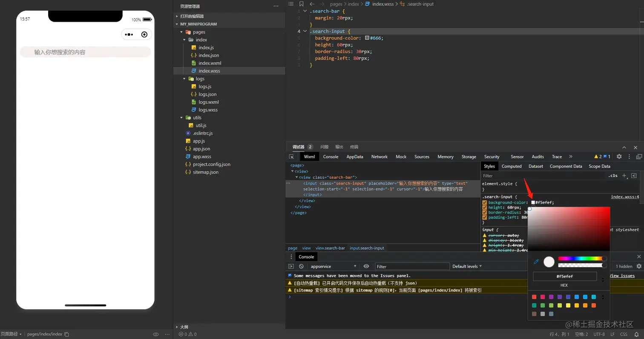Uncheck the padding-left property checkbox
Viewport: 644px width, 339px height.
[x=485, y=217]
